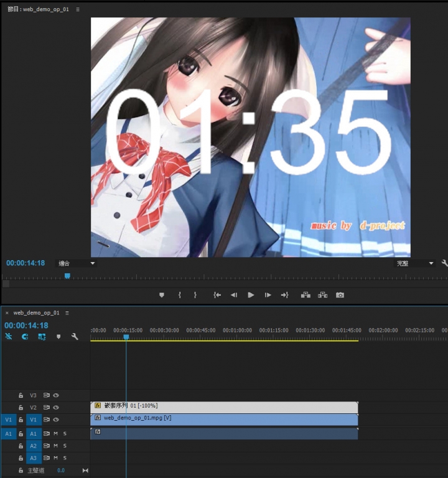Toggle sync lock on track V3
This screenshot has height=478, width=448.
pos(46,395)
